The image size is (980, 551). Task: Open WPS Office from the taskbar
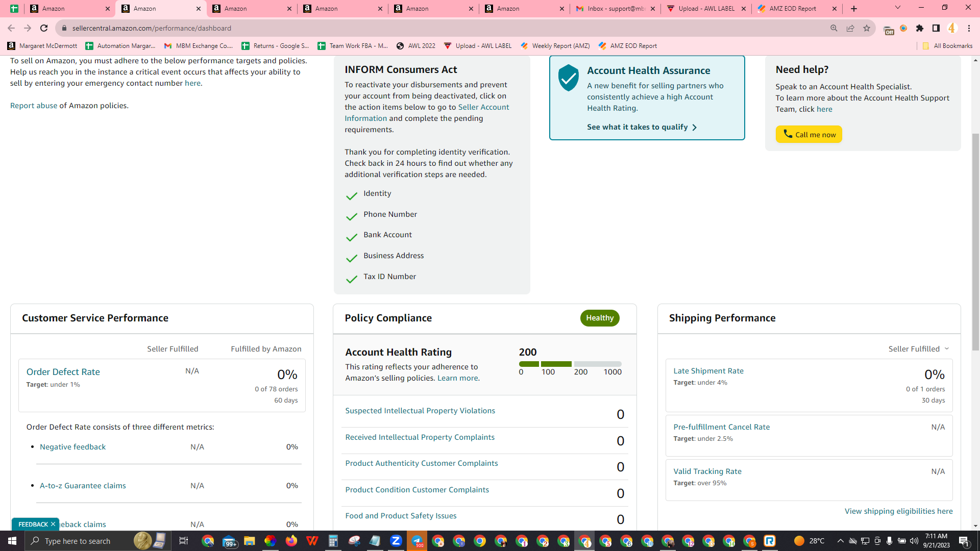pyautogui.click(x=312, y=541)
